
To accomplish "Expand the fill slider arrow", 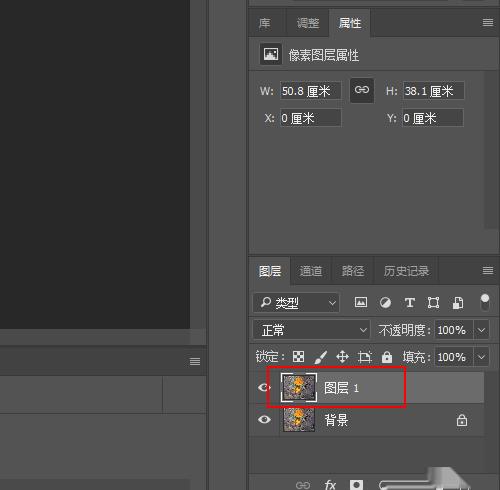I will [481, 357].
